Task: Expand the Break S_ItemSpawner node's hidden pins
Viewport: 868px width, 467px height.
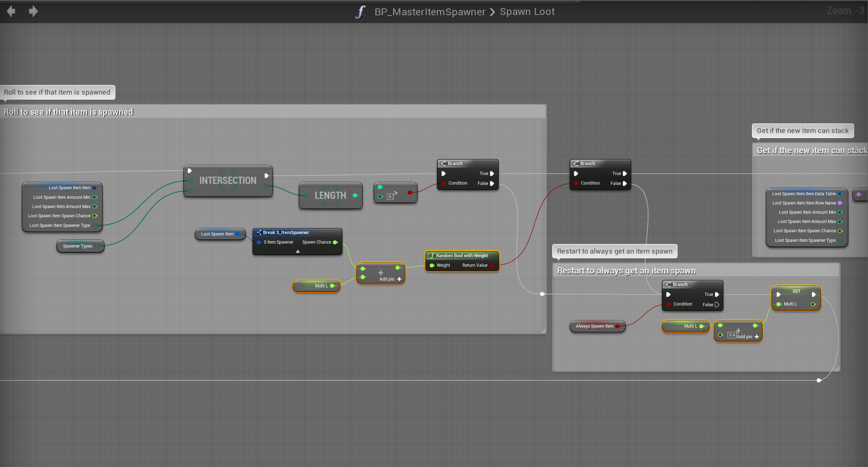Action: (298, 251)
